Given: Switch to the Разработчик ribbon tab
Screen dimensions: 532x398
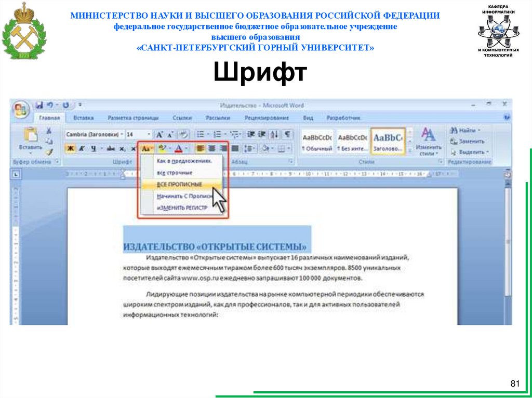Looking at the screenshot, I should click(343, 118).
